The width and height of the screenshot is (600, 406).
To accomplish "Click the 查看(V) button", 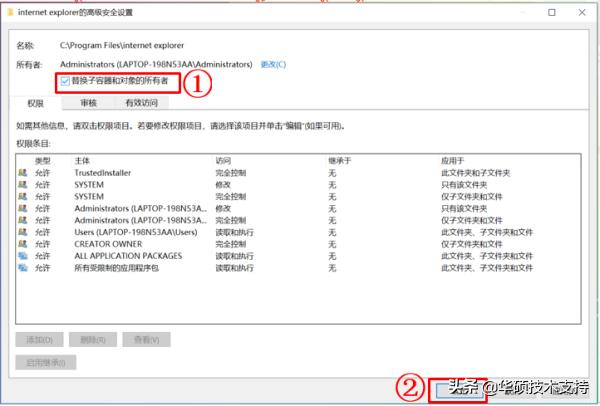I will 147,339.
